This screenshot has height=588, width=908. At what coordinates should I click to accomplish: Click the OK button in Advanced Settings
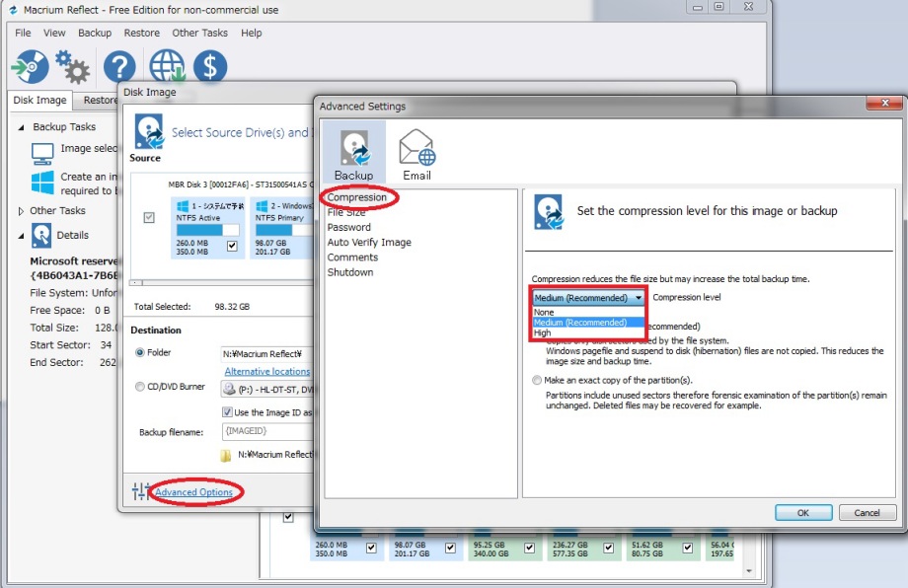[802, 512]
